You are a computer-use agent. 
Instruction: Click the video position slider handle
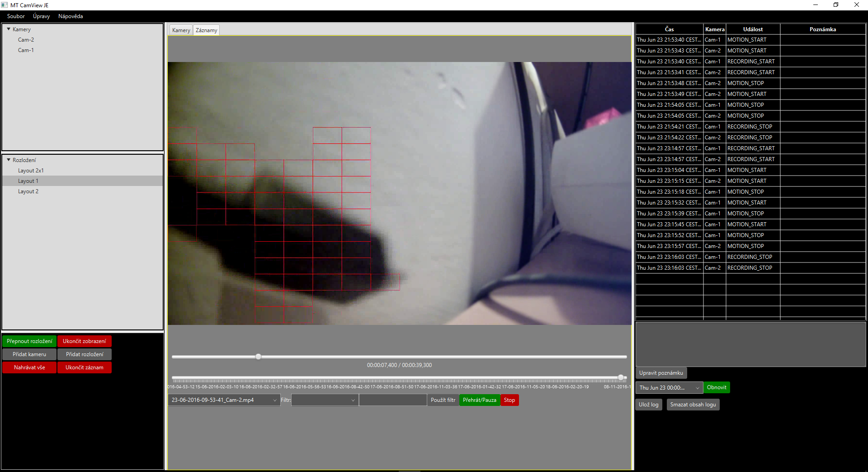coord(258,357)
